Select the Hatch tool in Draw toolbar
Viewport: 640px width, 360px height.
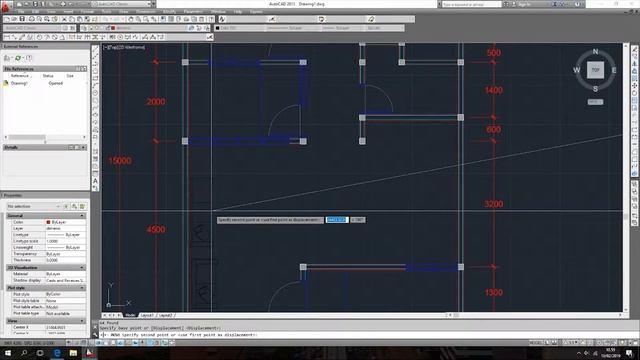[x=96, y=151]
